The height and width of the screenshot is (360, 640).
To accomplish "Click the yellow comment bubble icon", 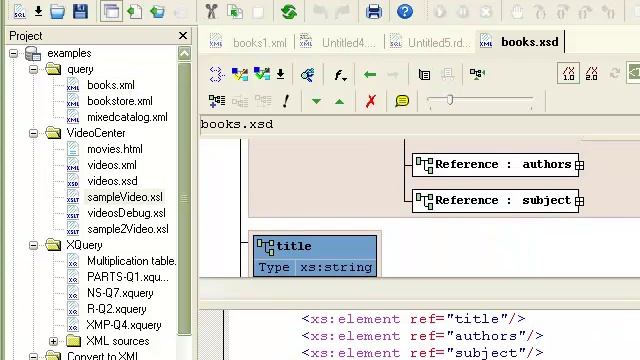I will tap(402, 101).
